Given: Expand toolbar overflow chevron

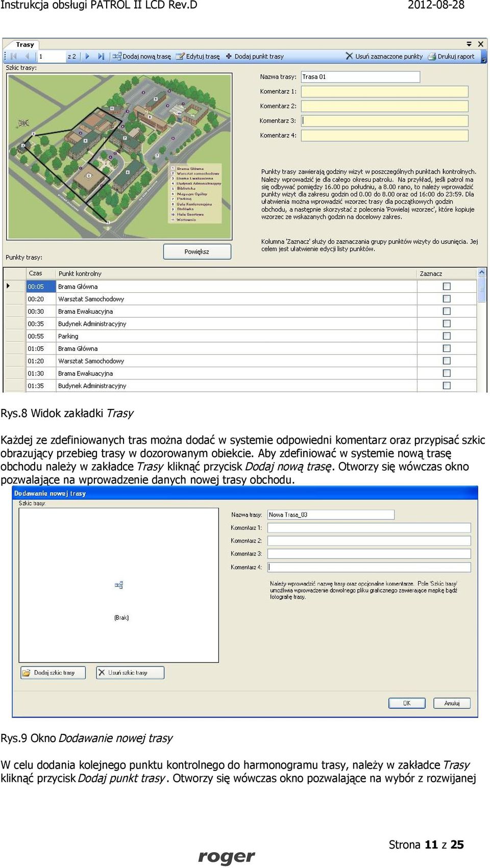Looking at the screenshot, I should pos(484,60).
